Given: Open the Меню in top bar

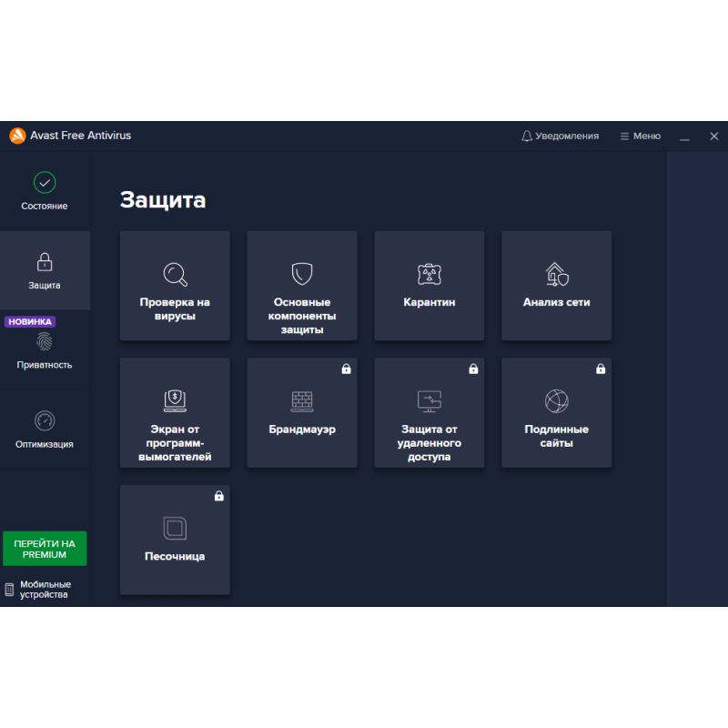Looking at the screenshot, I should pyautogui.click(x=640, y=136).
